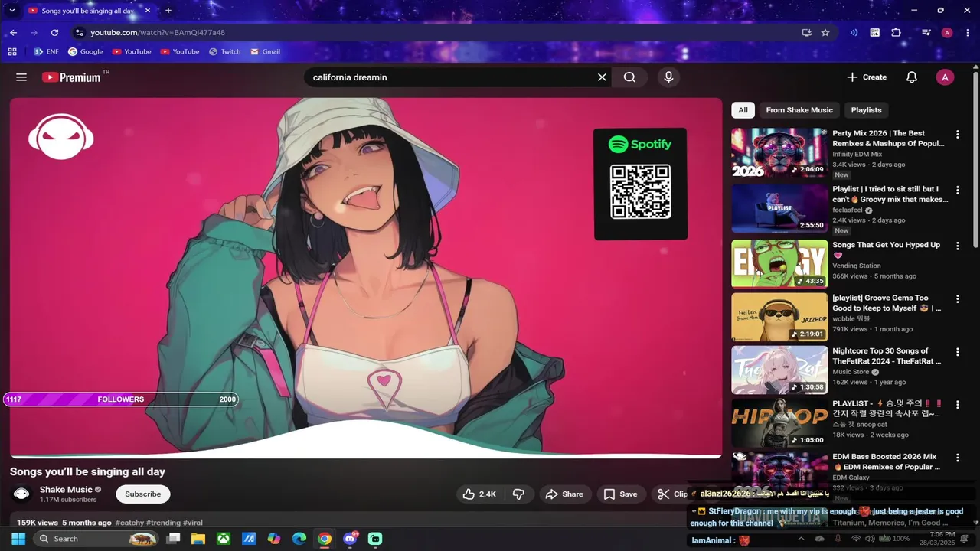980x551 pixels.
Task: Open the bookmarks apps grid icon
Action: click(x=12, y=52)
